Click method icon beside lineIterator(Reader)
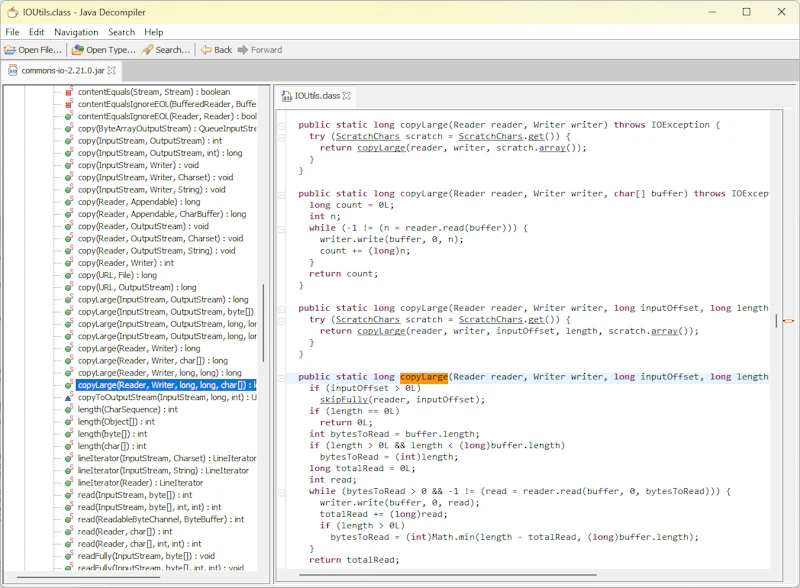This screenshot has height=588, width=800. (69, 483)
